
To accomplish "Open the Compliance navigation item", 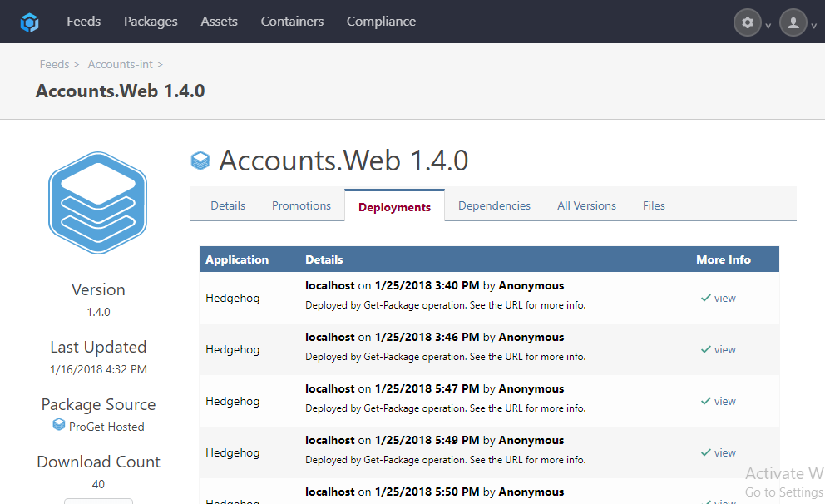I will pyautogui.click(x=381, y=22).
